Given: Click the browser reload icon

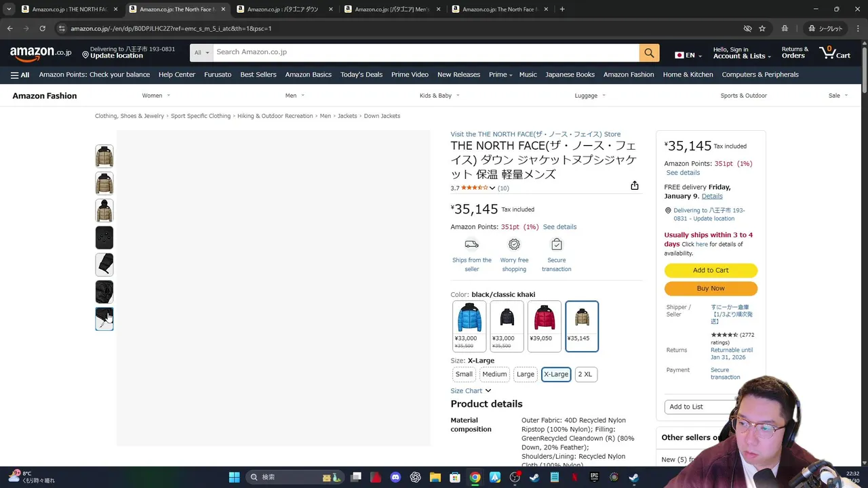Looking at the screenshot, I should click(42, 28).
